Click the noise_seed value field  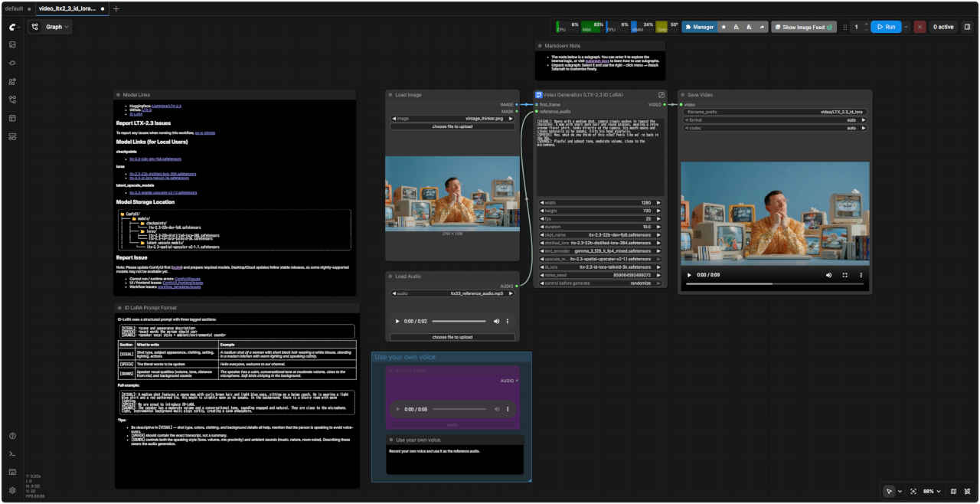point(600,275)
